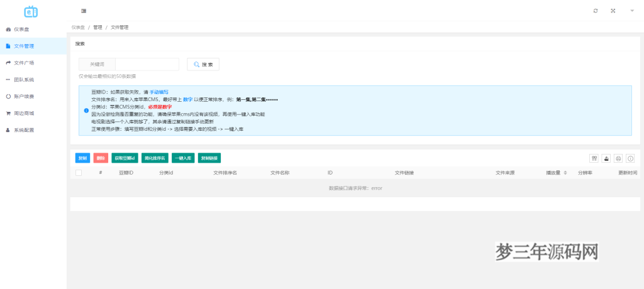This screenshot has height=289, width=644.
Task: Click the 仪表盘 breadcrumb link
Action: pos(78,28)
